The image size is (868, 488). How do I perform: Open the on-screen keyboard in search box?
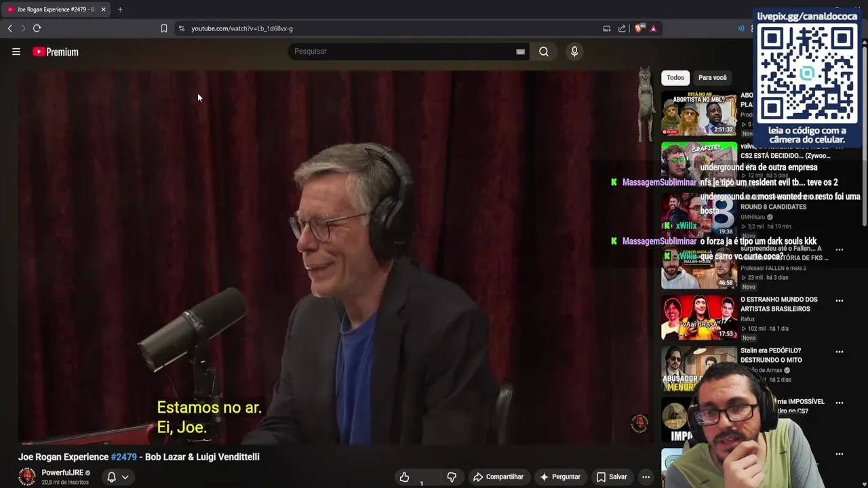click(x=520, y=52)
